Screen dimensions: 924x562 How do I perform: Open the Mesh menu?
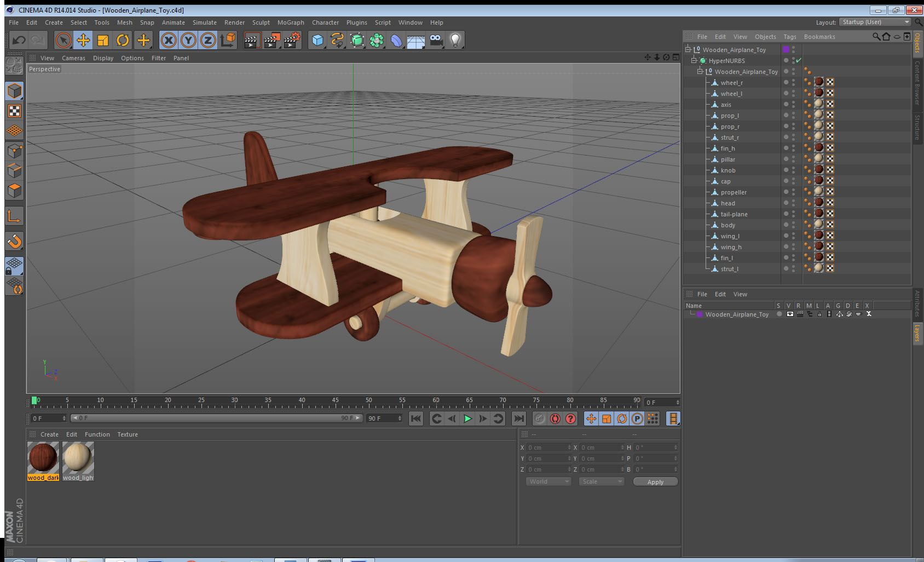[124, 22]
